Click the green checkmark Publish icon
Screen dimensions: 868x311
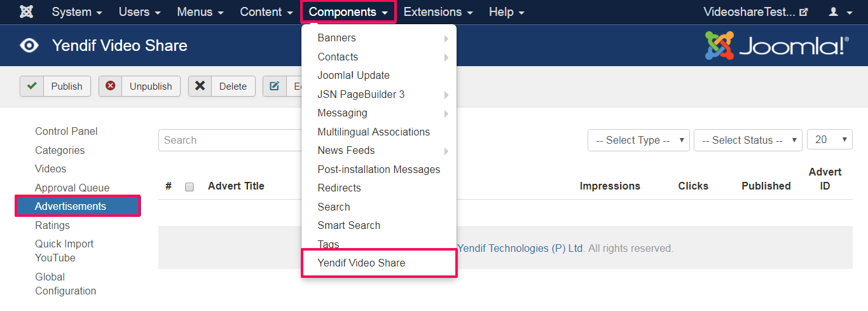(32, 86)
